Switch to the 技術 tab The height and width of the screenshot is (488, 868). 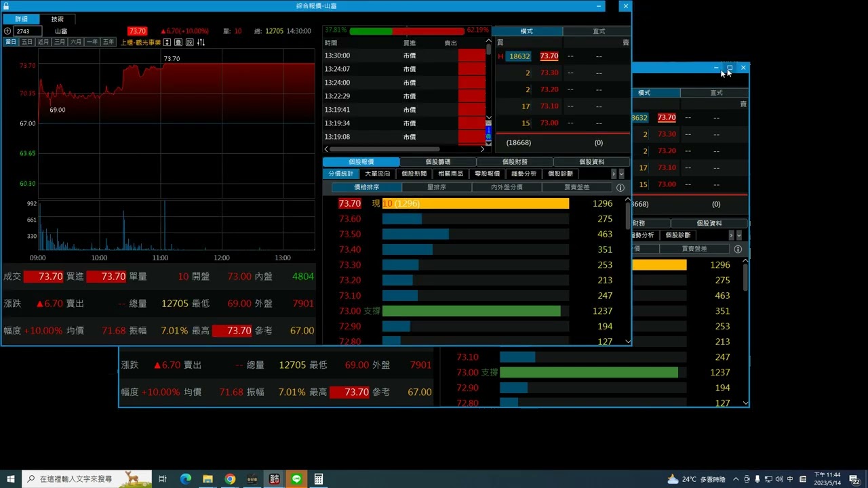[x=58, y=19]
